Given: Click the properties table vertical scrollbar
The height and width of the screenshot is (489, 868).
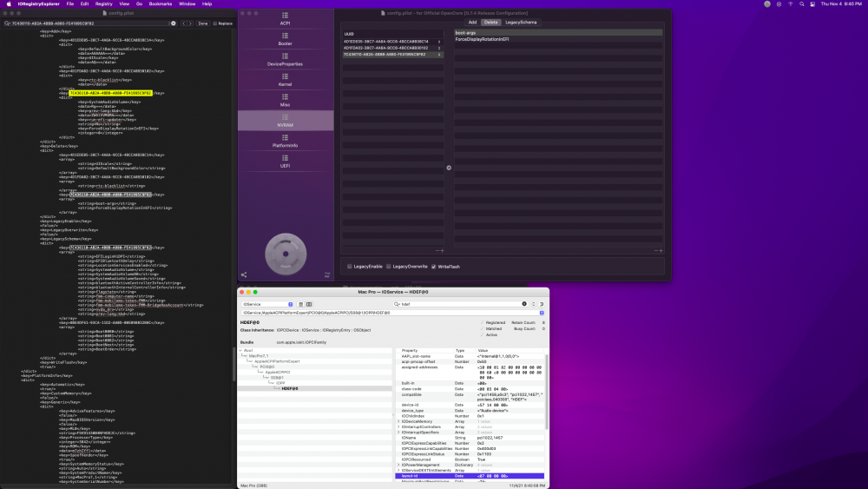Looking at the screenshot, I should click(x=546, y=391).
